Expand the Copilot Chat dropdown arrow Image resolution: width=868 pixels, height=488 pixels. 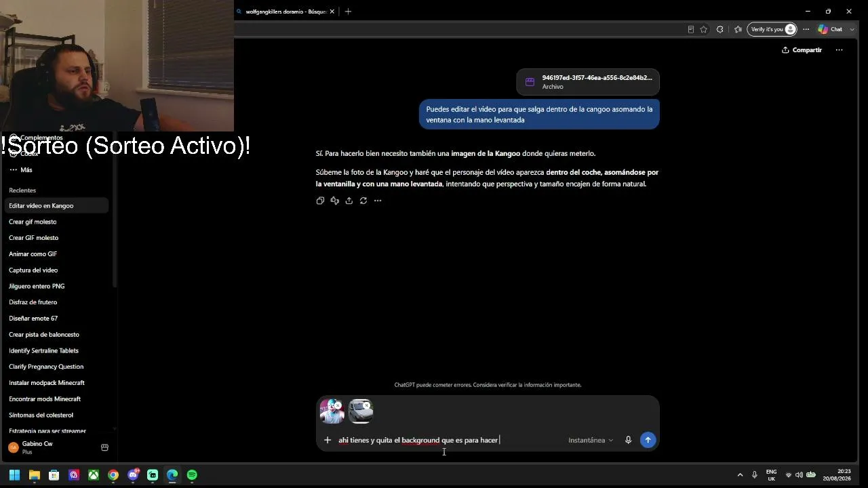pos(852,29)
